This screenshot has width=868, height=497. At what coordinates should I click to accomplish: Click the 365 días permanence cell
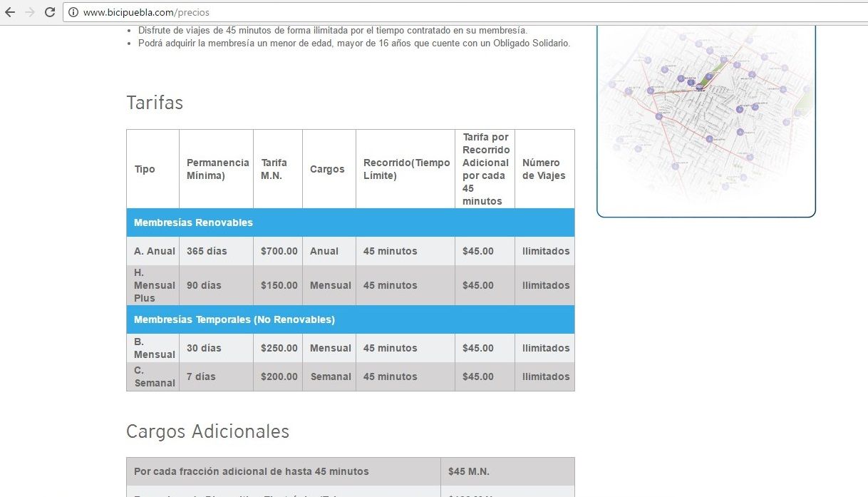[217, 251]
